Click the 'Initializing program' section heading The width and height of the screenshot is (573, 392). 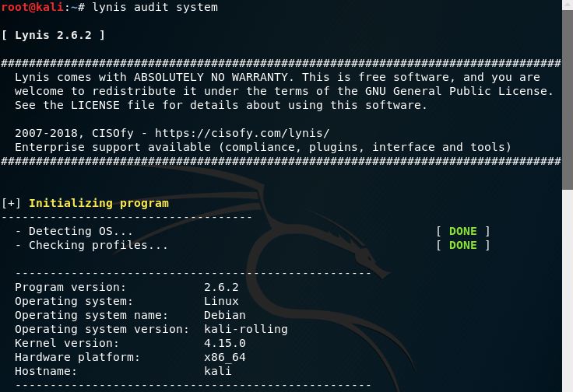[98, 203]
